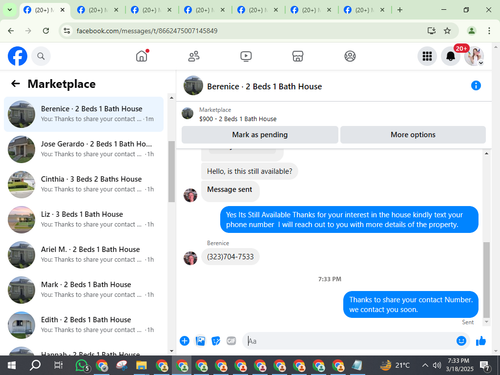
Task: Open the Chrome three-dot menu
Action: click(x=489, y=31)
